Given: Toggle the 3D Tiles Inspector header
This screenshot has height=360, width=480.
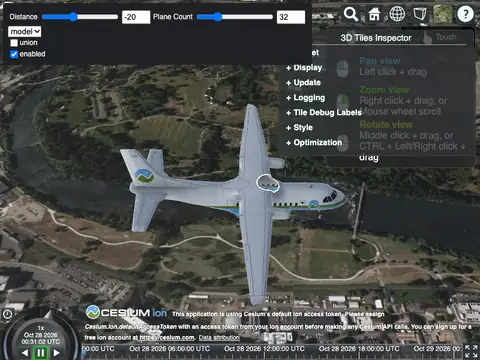Looking at the screenshot, I should click(x=376, y=38).
